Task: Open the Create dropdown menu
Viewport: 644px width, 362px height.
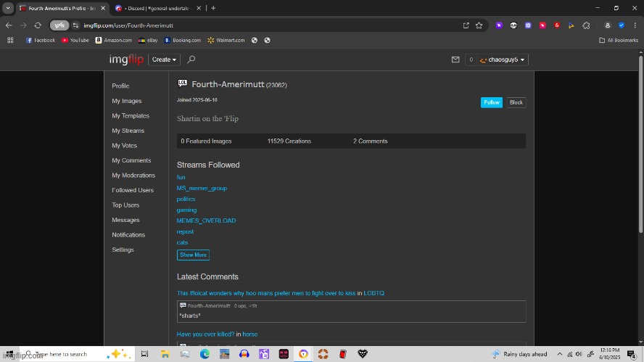Action: (164, 59)
